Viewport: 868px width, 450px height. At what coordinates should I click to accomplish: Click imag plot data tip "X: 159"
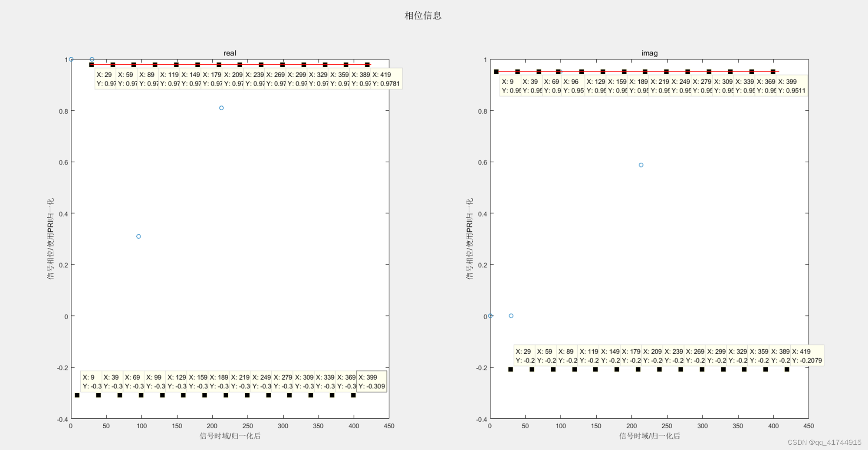tap(617, 86)
